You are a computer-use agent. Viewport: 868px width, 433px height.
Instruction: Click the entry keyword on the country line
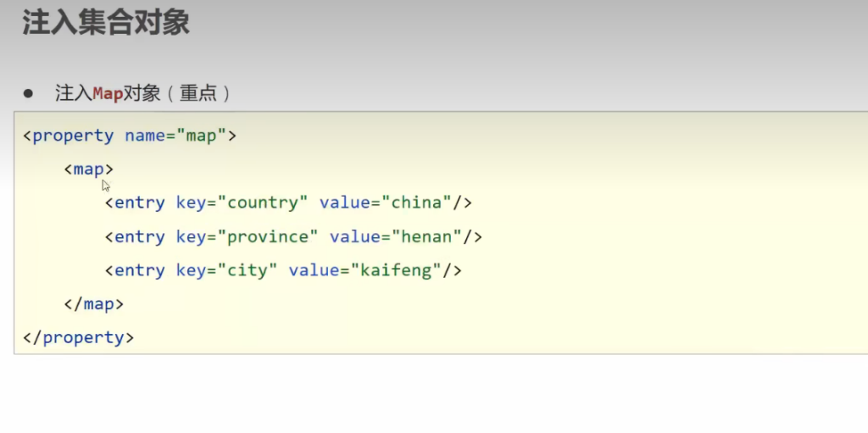139,203
